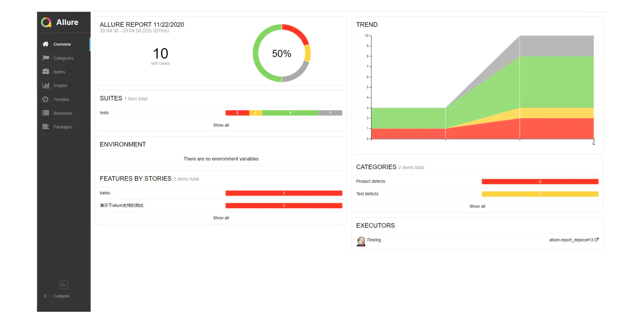The height and width of the screenshot is (319, 644).
Task: Click the yellow Test defects bar
Action: pyautogui.click(x=540, y=194)
